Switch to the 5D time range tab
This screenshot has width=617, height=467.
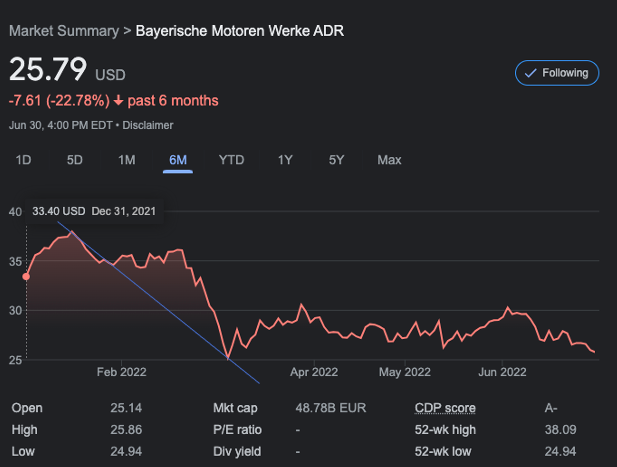[x=74, y=160]
